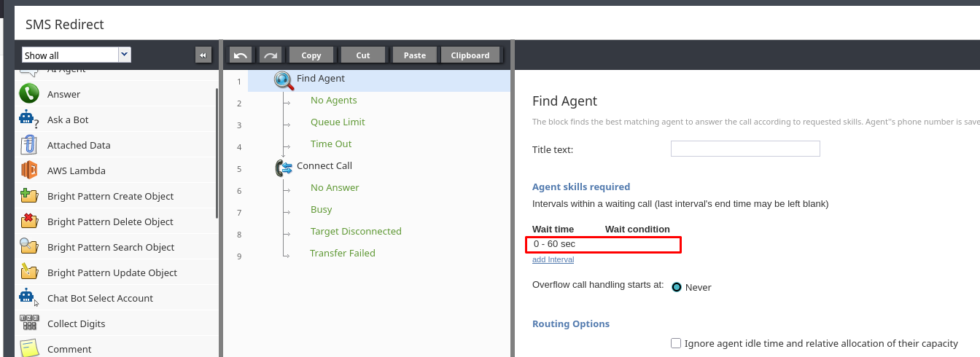Select the Answer phone icon

[x=29, y=94]
